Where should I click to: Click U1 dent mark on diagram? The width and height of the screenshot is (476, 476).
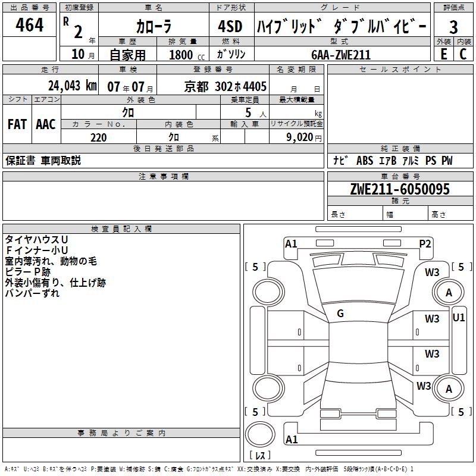point(459,318)
